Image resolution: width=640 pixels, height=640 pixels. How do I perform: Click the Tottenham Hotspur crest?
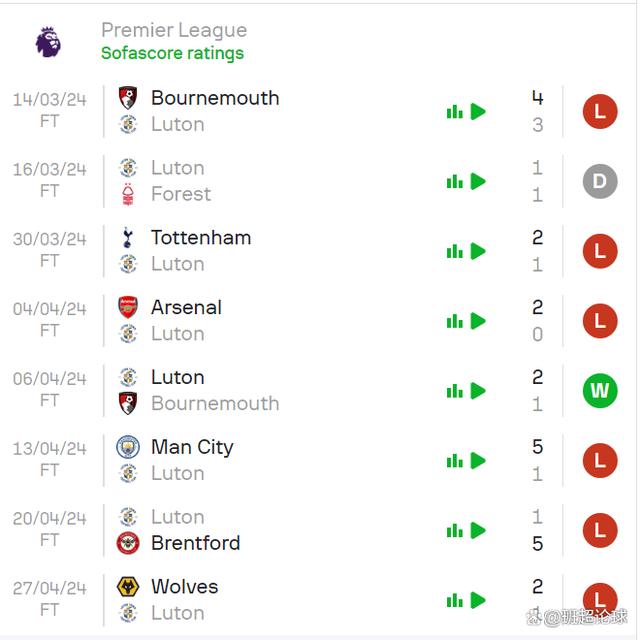coord(127,238)
